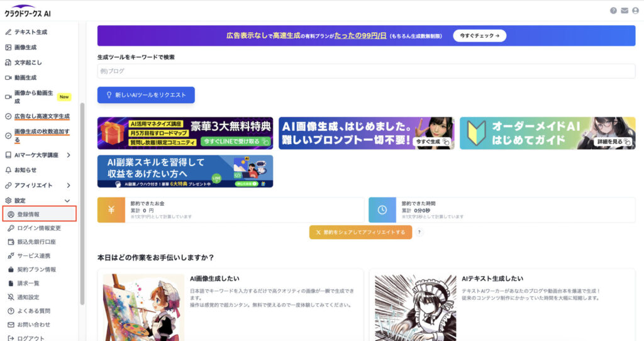Open サービス連携 link
Screen dimensions: 644x341
click(x=34, y=255)
